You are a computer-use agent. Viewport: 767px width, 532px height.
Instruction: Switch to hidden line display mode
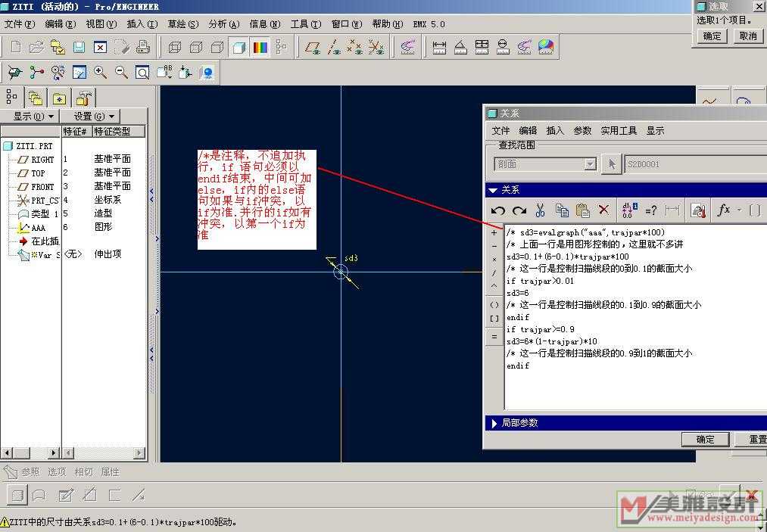tap(195, 47)
